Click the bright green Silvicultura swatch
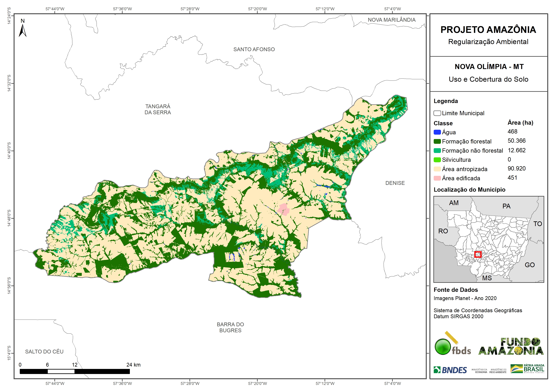555x392 pixels. click(x=437, y=160)
